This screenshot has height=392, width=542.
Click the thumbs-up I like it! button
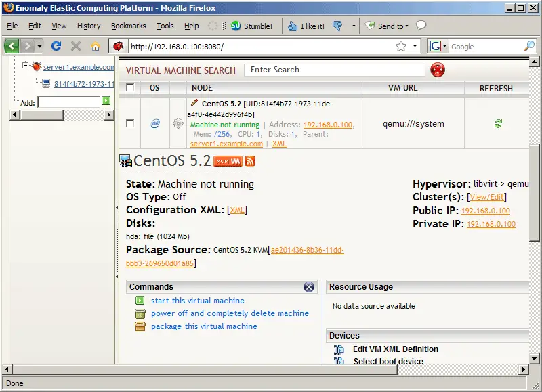coord(306,26)
